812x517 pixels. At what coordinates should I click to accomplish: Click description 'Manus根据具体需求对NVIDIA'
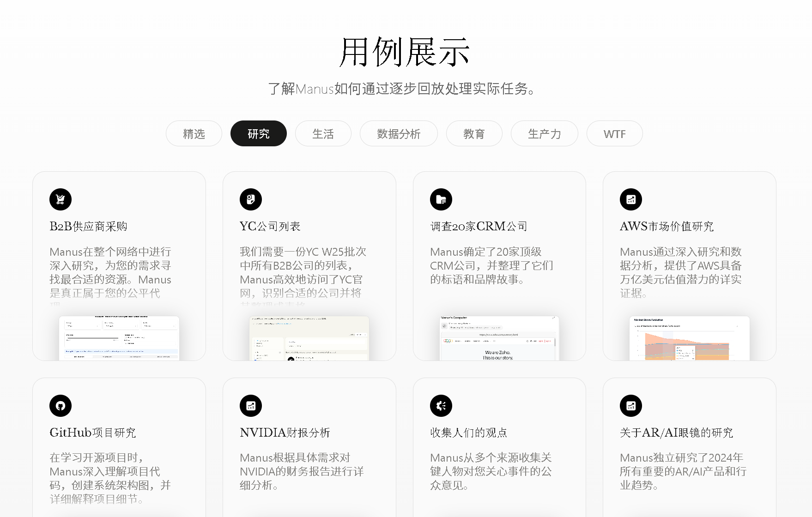point(302,471)
